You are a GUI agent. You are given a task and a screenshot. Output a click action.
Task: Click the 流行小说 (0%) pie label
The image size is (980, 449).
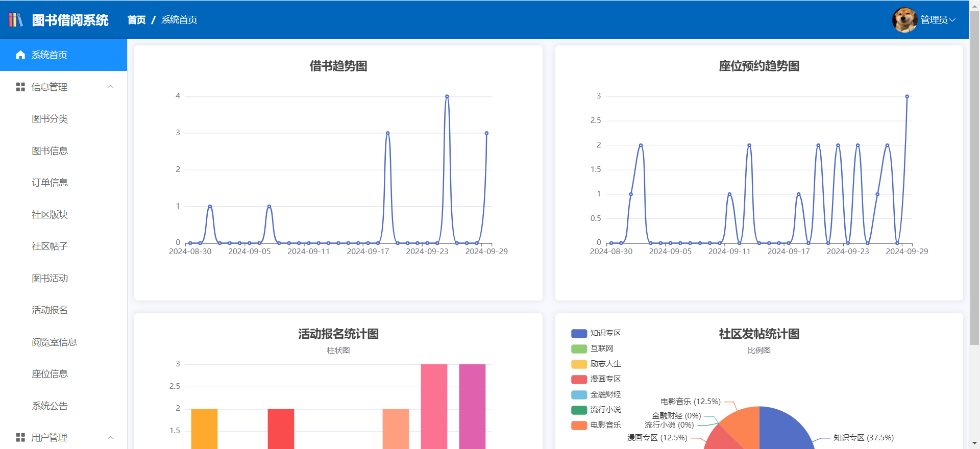click(669, 425)
